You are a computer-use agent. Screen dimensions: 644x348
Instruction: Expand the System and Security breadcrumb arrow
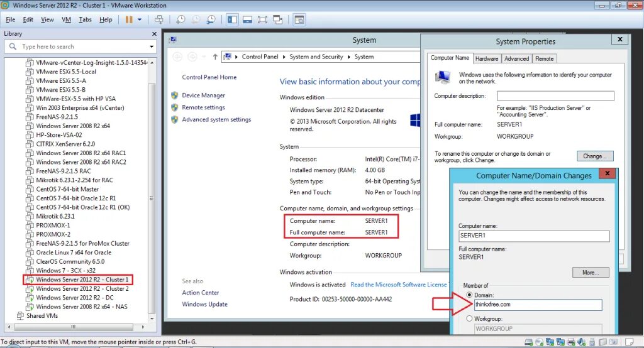pos(348,57)
